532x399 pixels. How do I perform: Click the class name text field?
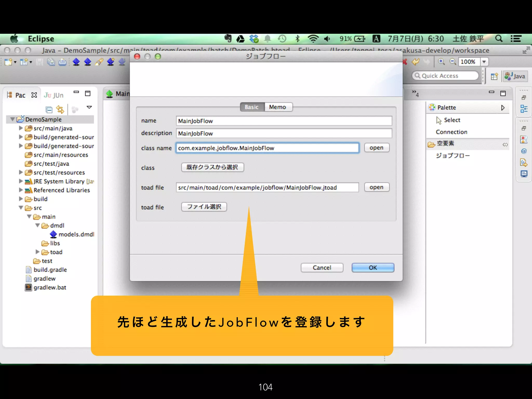267,148
